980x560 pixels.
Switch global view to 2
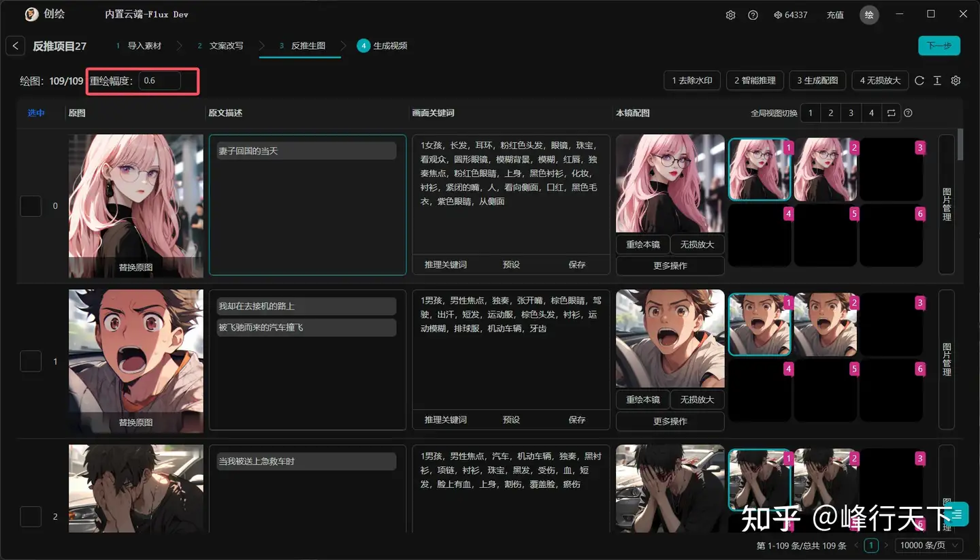830,113
